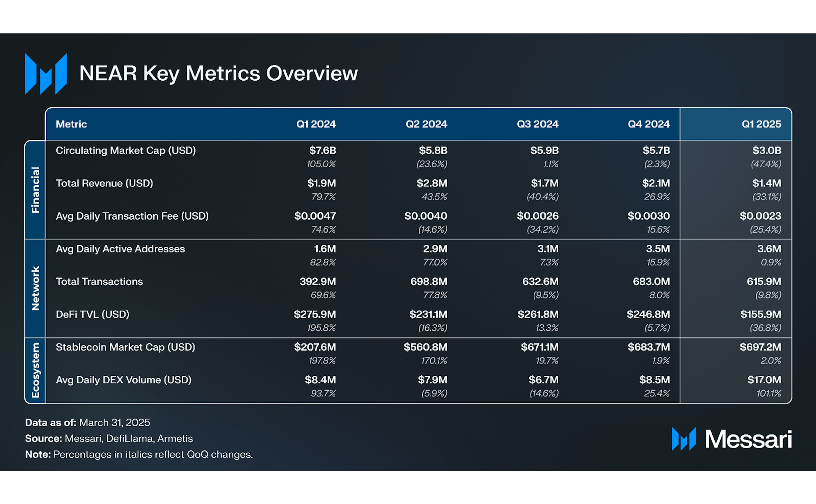Click the 105.0% QoQ change

(321, 164)
